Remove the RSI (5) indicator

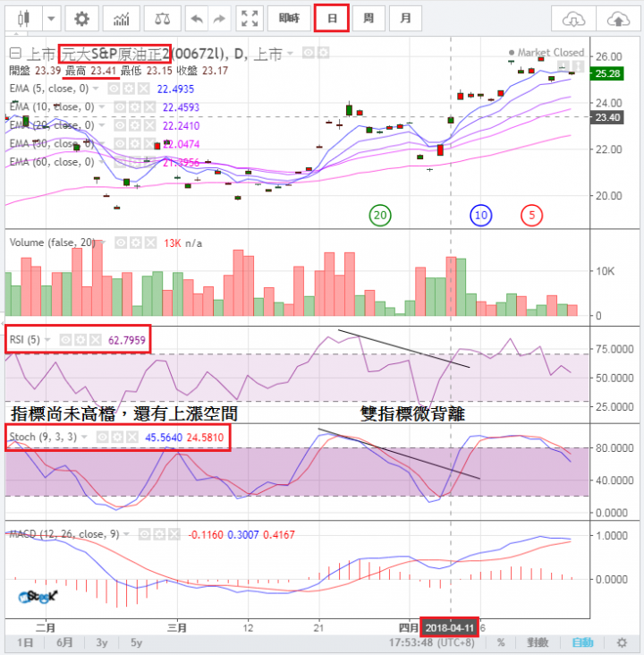click(95, 340)
